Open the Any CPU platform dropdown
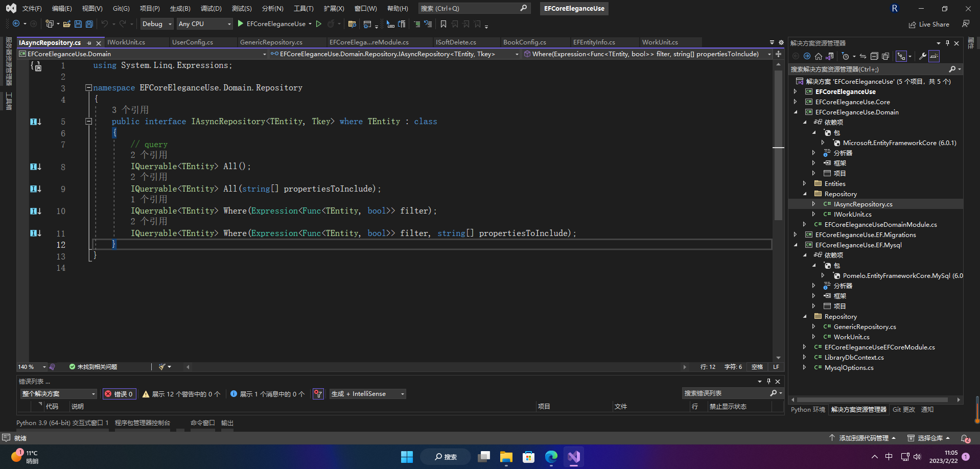The width and height of the screenshot is (980, 469). [x=204, y=24]
